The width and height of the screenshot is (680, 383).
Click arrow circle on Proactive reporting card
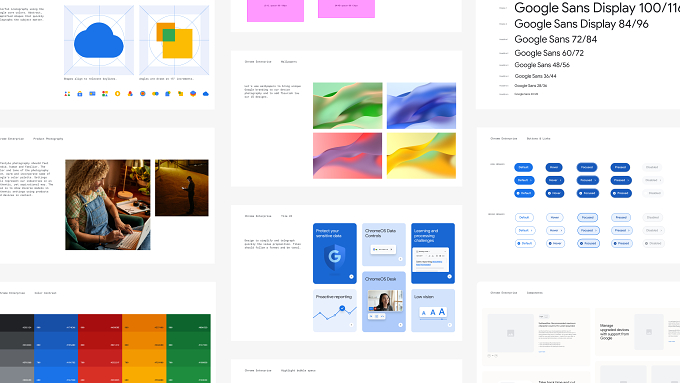351,325
